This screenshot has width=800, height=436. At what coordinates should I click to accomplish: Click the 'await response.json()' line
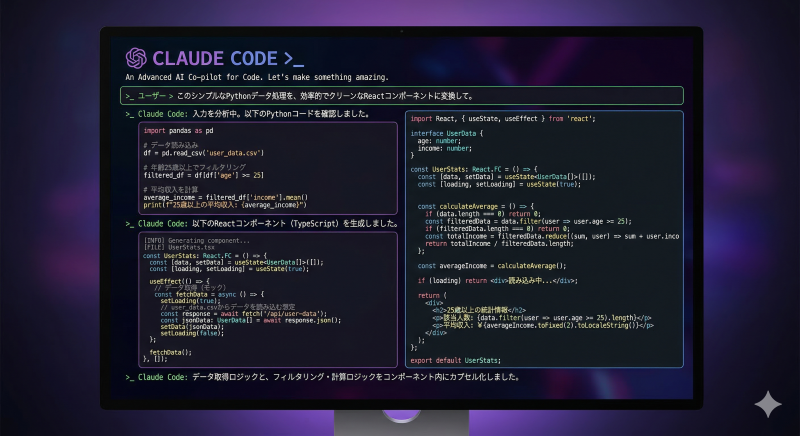click(251, 320)
